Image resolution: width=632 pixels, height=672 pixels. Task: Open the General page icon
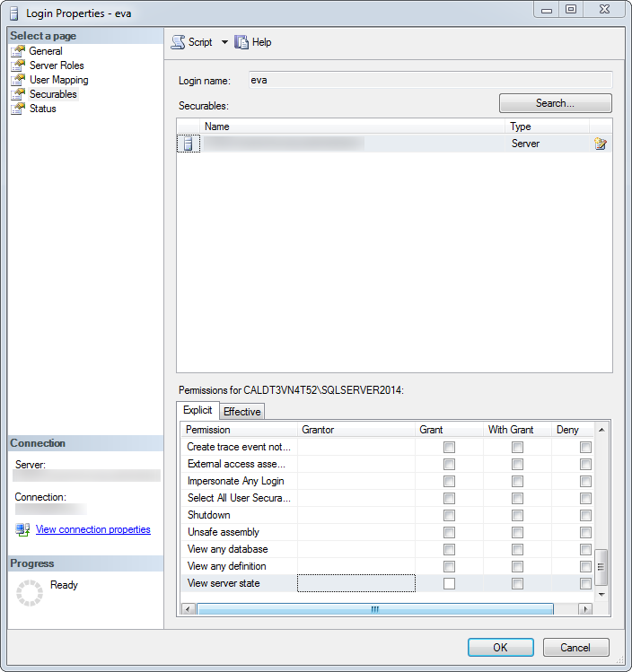18,51
